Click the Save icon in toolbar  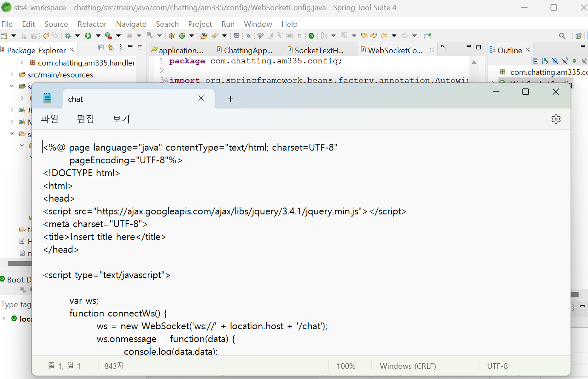24,36
